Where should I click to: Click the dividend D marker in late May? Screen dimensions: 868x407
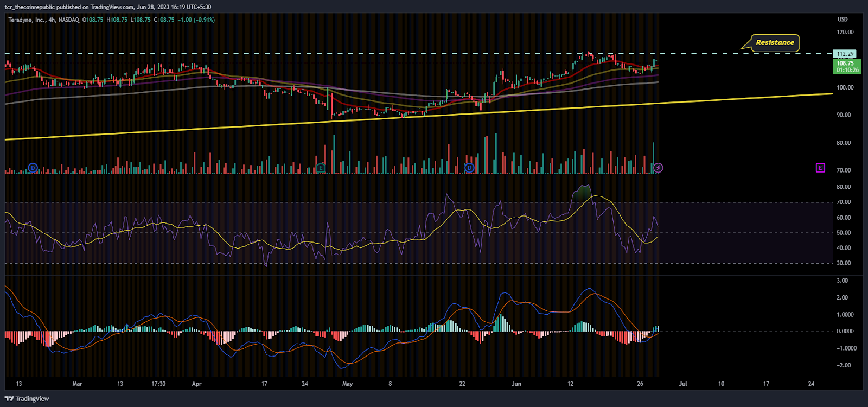pyautogui.click(x=470, y=168)
